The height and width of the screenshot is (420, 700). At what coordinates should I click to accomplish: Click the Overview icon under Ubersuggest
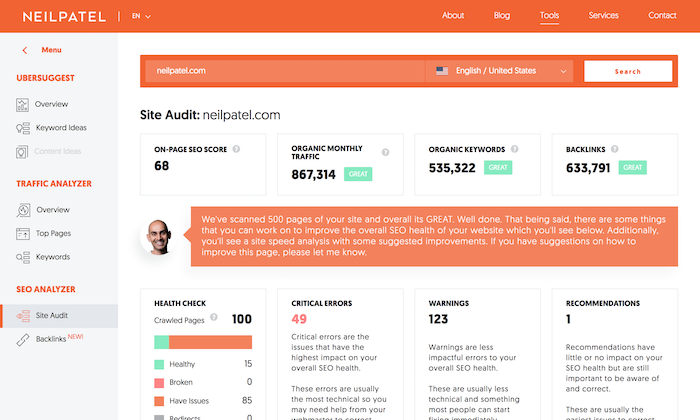pyautogui.click(x=23, y=104)
